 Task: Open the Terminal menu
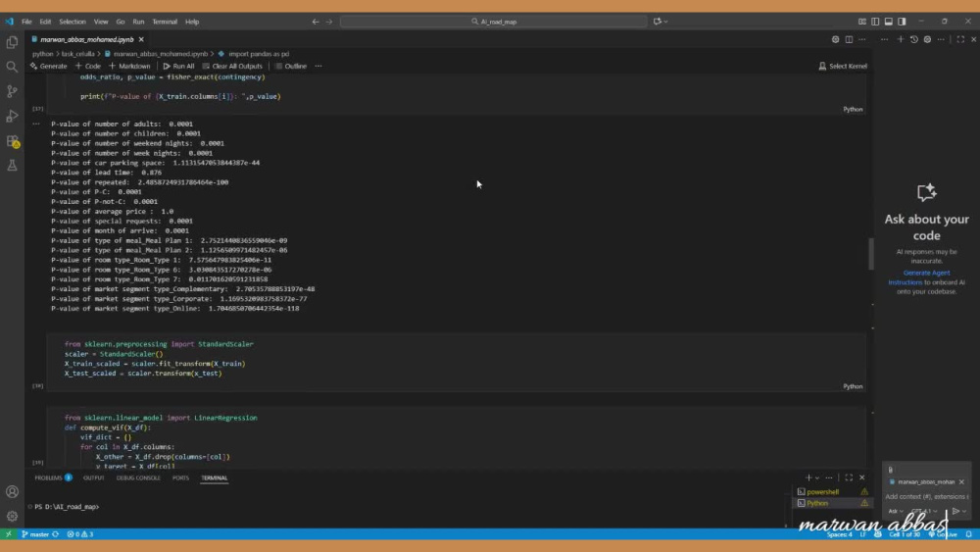165,22
